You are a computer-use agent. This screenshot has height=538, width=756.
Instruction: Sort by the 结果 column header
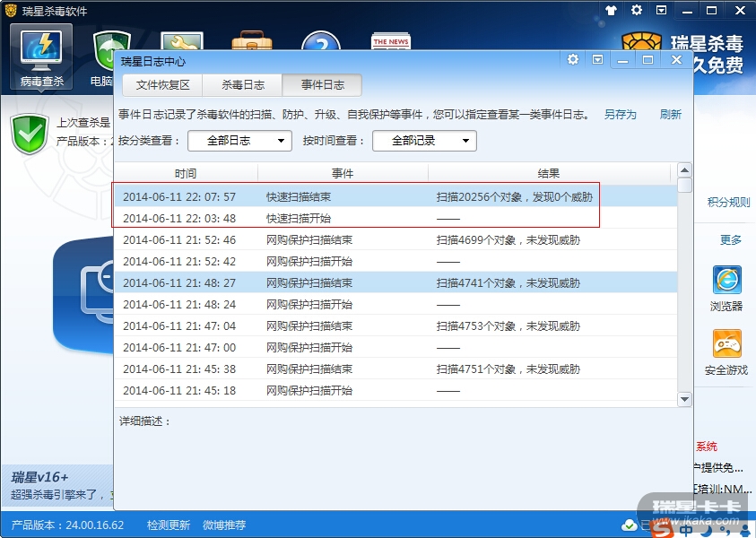(x=549, y=174)
